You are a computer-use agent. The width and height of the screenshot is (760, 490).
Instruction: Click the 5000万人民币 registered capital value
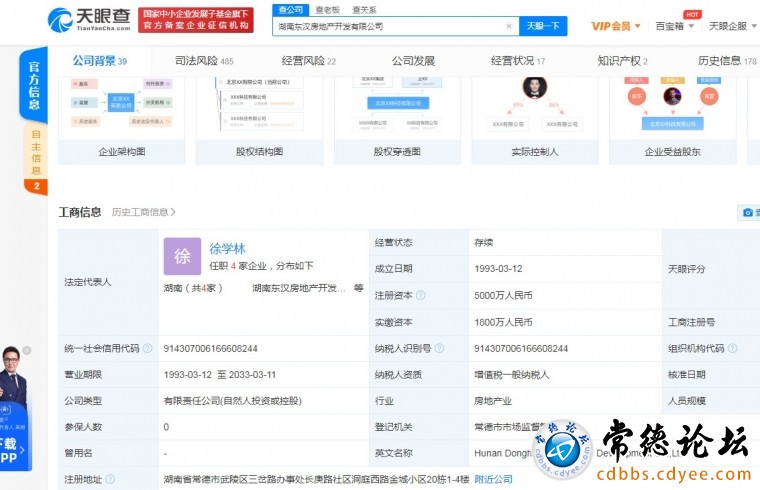503,295
